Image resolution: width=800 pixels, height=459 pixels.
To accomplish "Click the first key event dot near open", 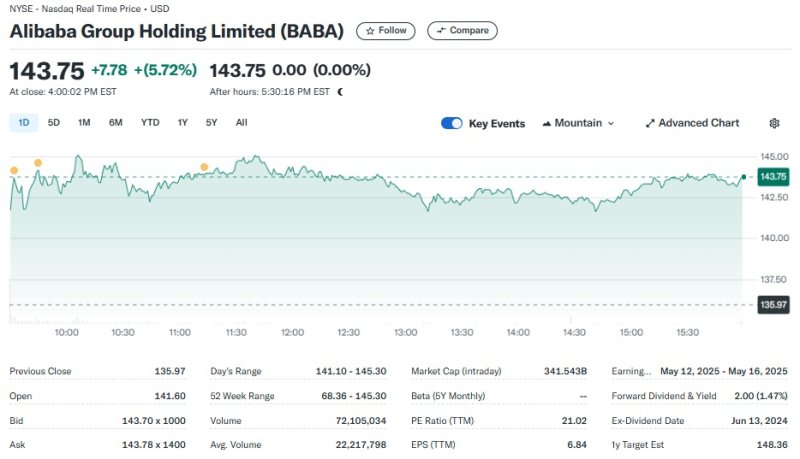I will [x=14, y=170].
